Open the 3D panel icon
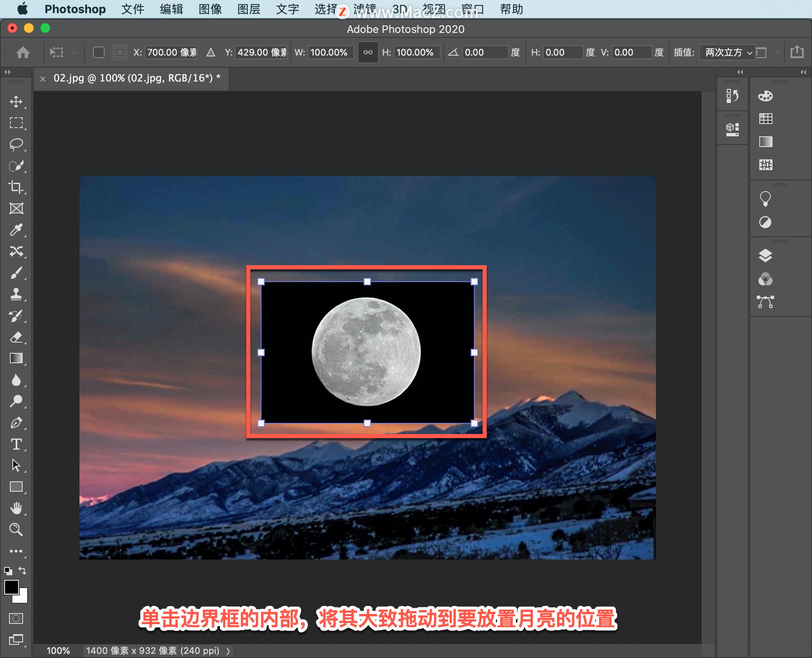 pos(732,129)
